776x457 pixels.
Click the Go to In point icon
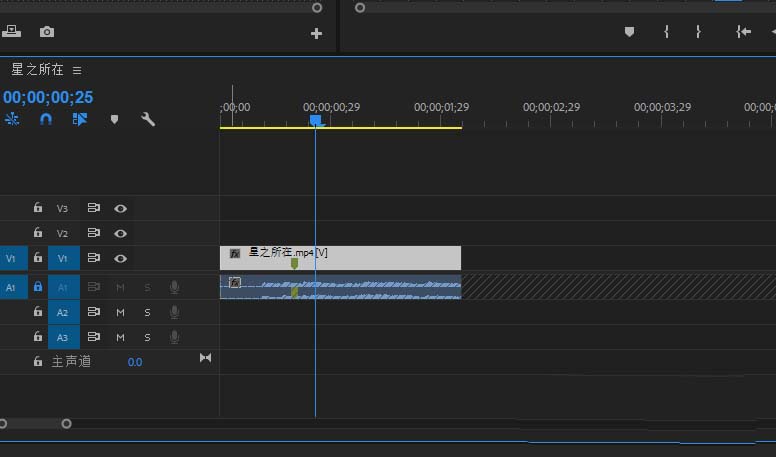pos(743,32)
